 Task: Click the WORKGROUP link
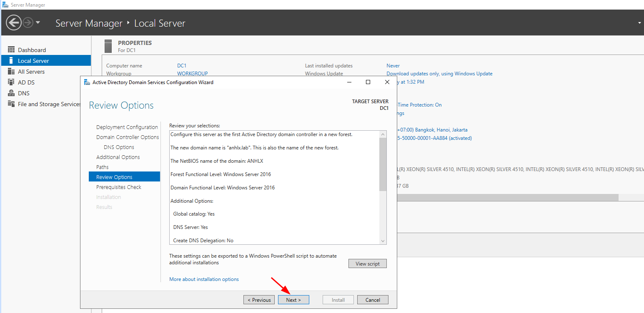click(x=192, y=74)
